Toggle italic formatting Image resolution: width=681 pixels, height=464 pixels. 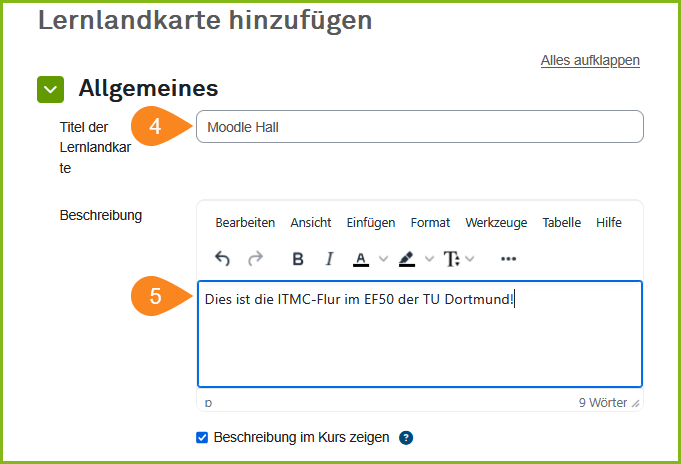coord(329,259)
